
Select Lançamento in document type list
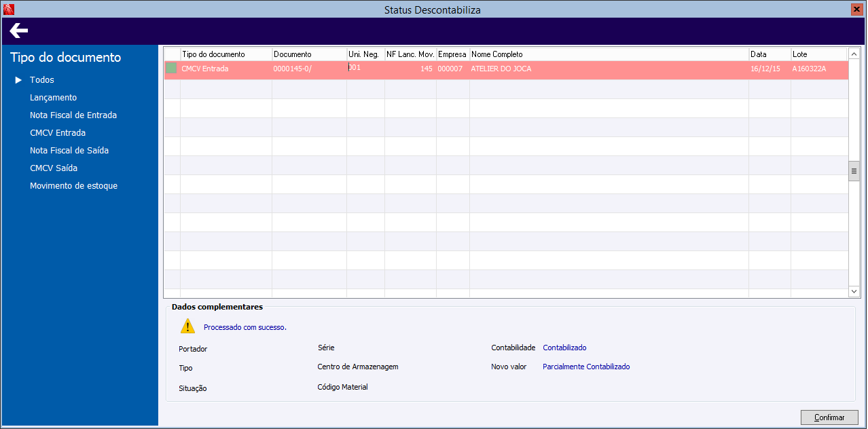pyautogui.click(x=53, y=98)
